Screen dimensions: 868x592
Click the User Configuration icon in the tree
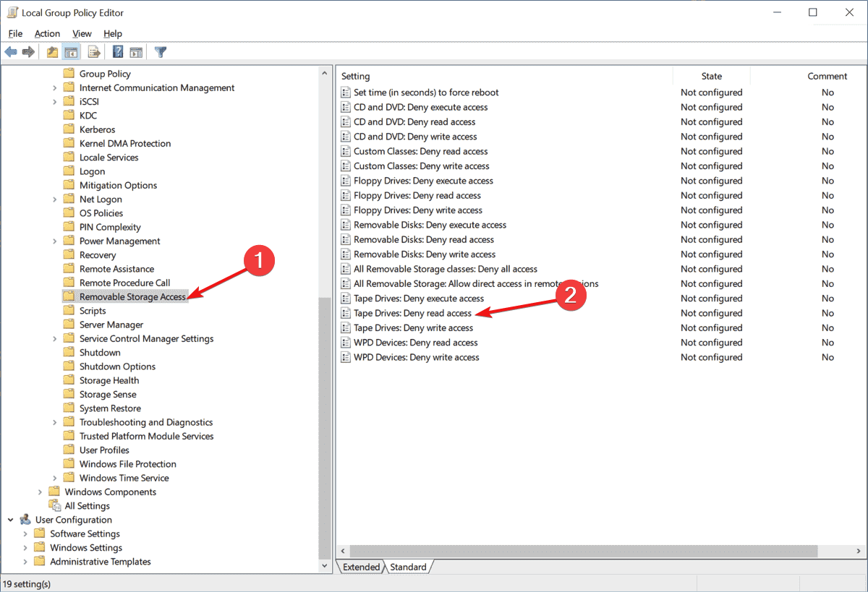(25, 520)
